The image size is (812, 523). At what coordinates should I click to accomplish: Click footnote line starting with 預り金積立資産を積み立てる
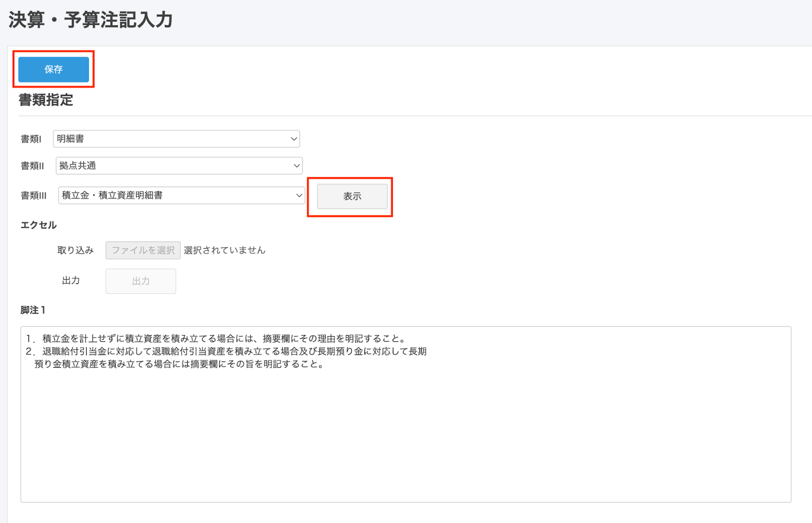(180, 364)
